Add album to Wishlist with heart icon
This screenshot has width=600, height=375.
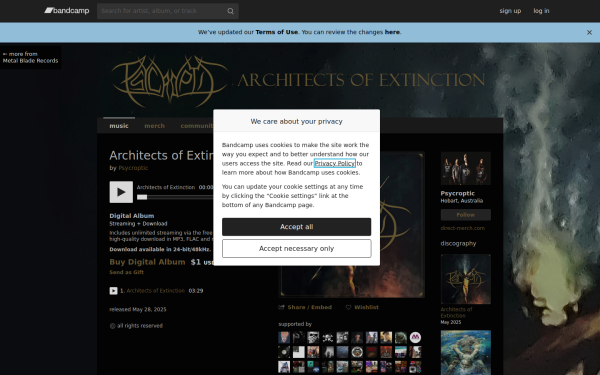362,307
